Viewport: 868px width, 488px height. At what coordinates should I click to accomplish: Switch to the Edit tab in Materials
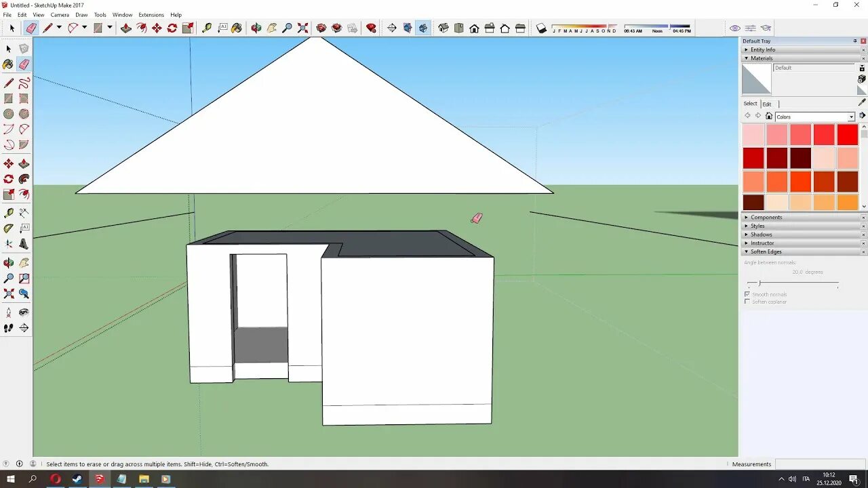(767, 104)
